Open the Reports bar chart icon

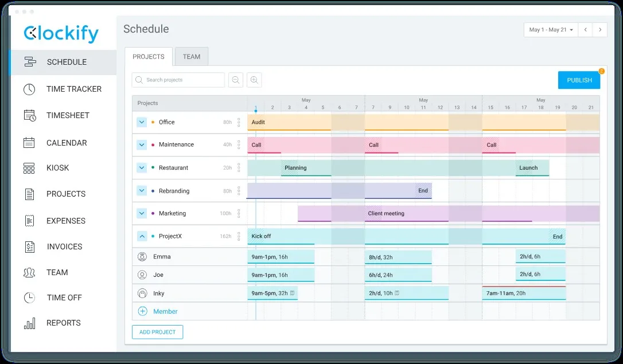click(29, 323)
